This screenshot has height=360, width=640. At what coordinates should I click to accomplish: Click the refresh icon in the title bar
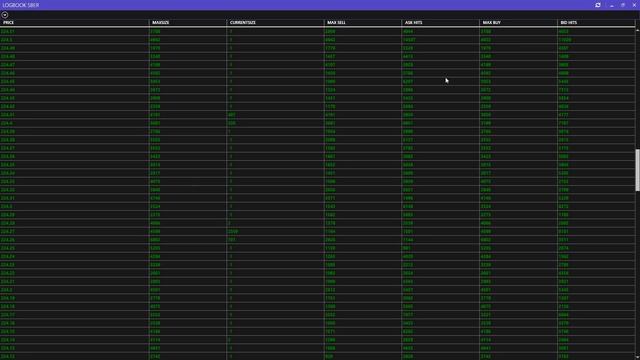[598, 5]
